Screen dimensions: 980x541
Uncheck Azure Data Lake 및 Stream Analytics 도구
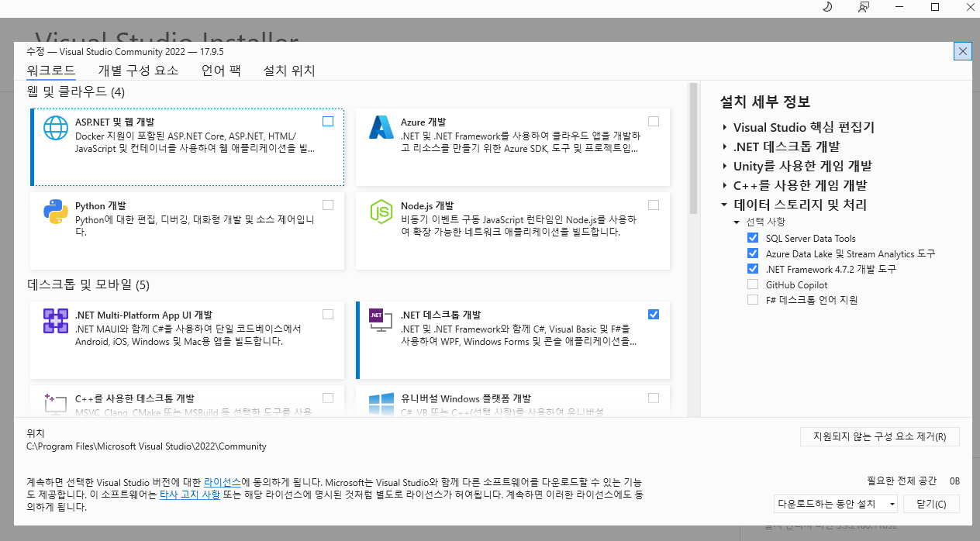coord(753,253)
